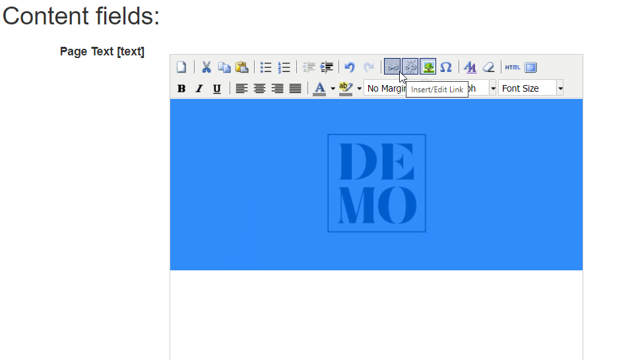Click the Page Text [text] label
Viewport: 644px width, 360px height.
(102, 51)
